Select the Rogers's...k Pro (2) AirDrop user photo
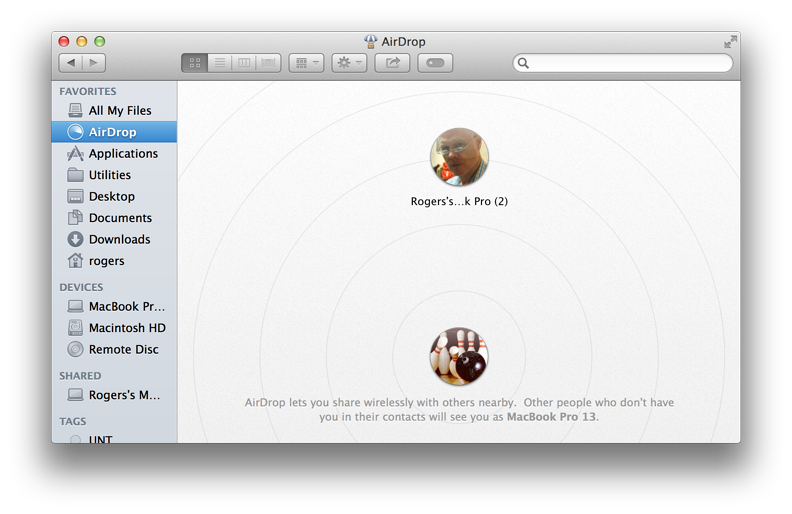Viewport: 792px width, 514px height. coord(459,157)
